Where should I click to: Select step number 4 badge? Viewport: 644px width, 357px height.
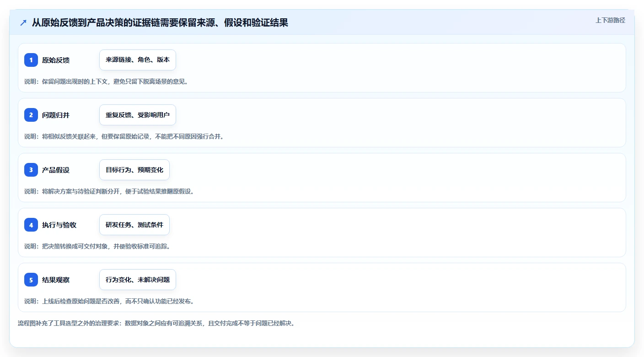point(31,225)
